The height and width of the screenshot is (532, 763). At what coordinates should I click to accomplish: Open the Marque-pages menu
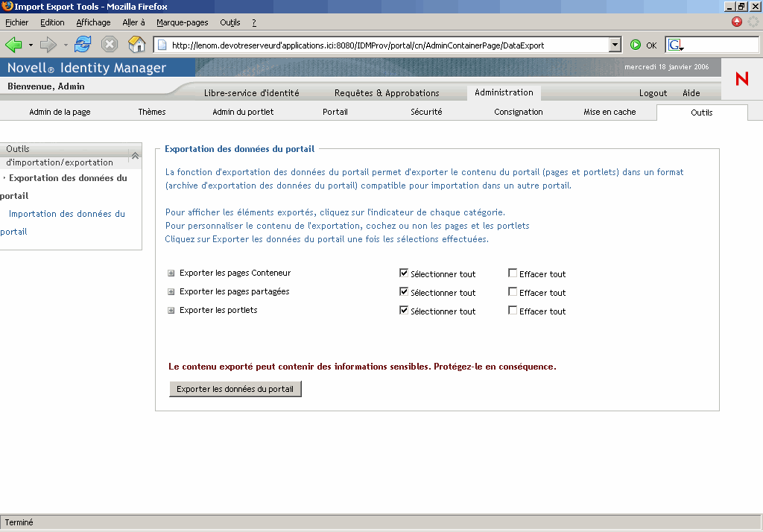[183, 22]
